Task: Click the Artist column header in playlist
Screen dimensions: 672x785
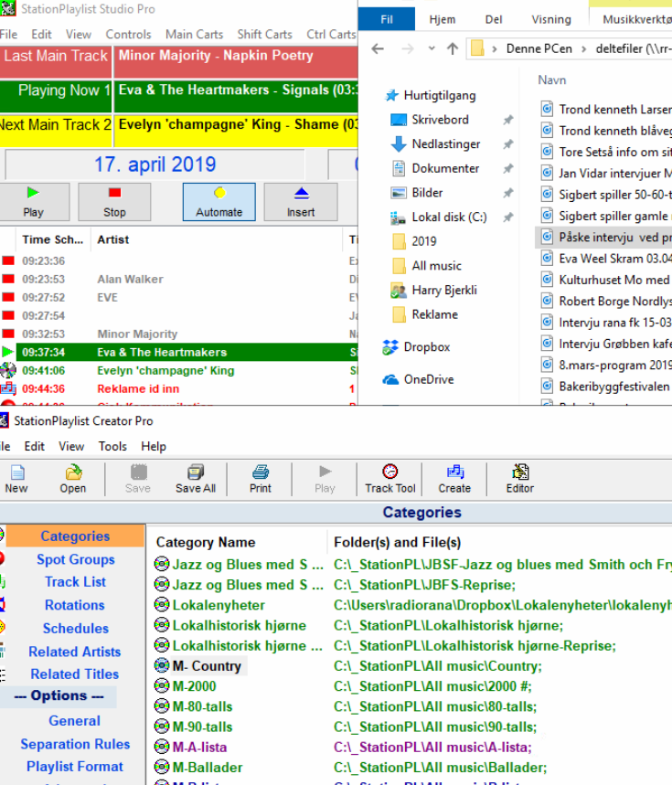Action: click(113, 239)
